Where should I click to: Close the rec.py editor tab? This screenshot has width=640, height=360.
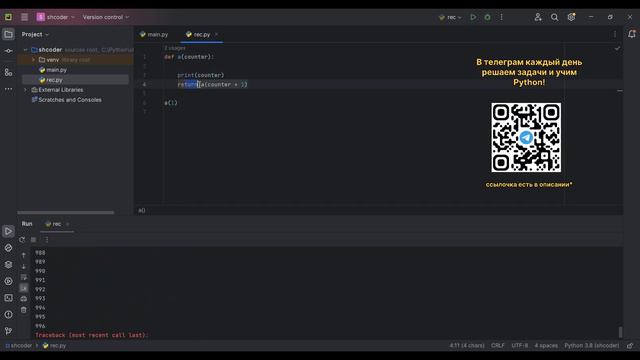(x=216, y=35)
